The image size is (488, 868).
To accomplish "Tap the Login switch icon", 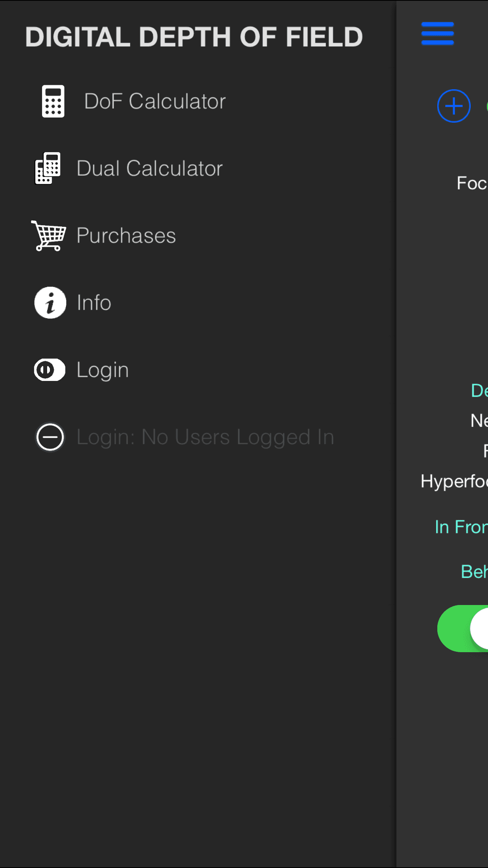I will click(50, 370).
